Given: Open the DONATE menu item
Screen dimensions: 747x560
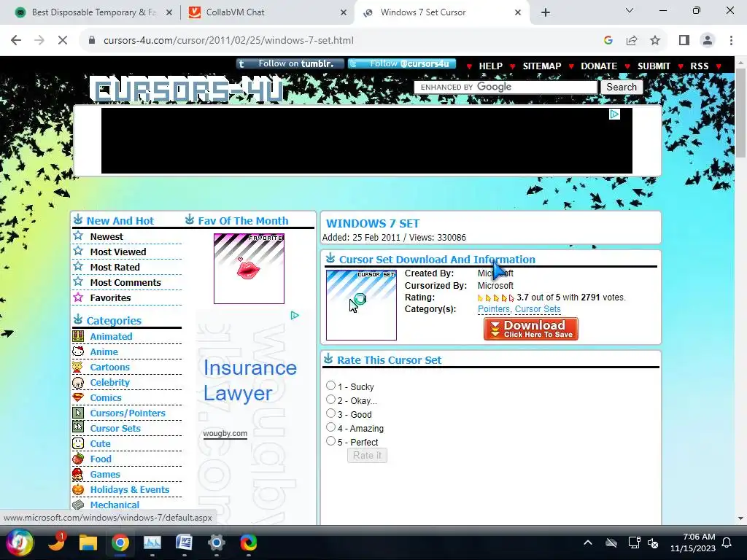Looking at the screenshot, I should 599,66.
